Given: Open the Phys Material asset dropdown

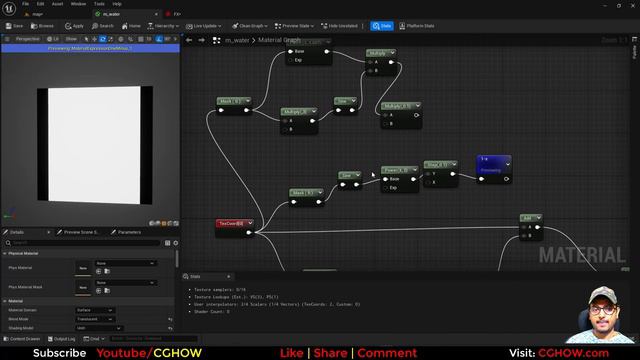Looking at the screenshot, I should tap(125, 263).
